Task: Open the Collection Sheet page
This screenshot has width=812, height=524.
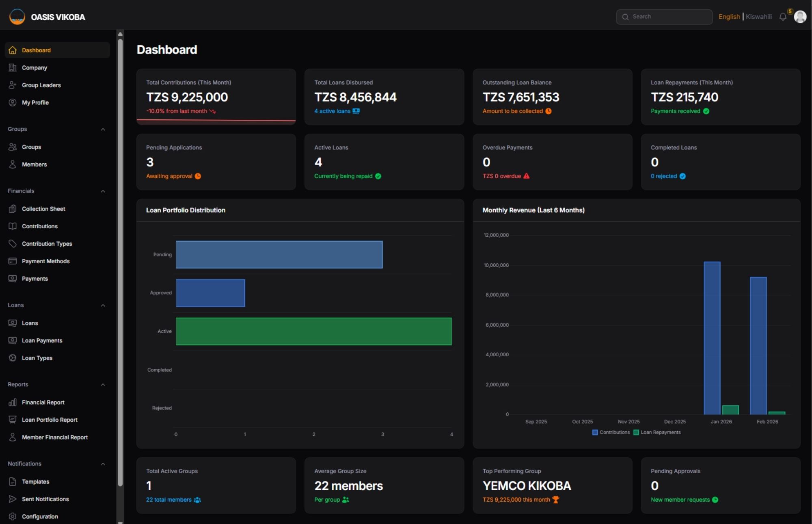Action: [x=43, y=209]
